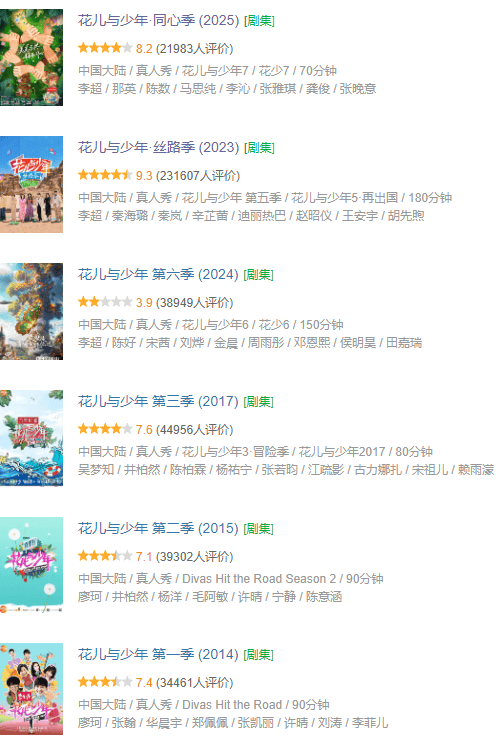The height and width of the screenshot is (742, 496).
Task: Click the two-star rating for 第六季
Action: click(105, 302)
